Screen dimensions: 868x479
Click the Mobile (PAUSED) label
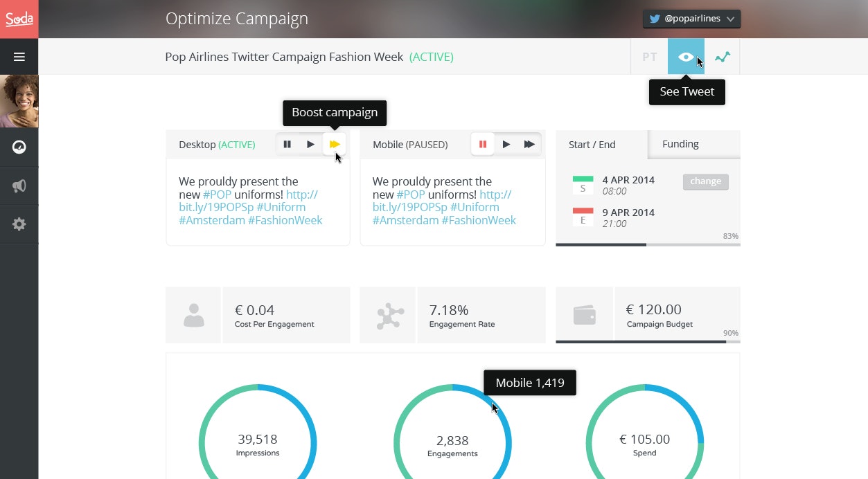[x=410, y=145]
